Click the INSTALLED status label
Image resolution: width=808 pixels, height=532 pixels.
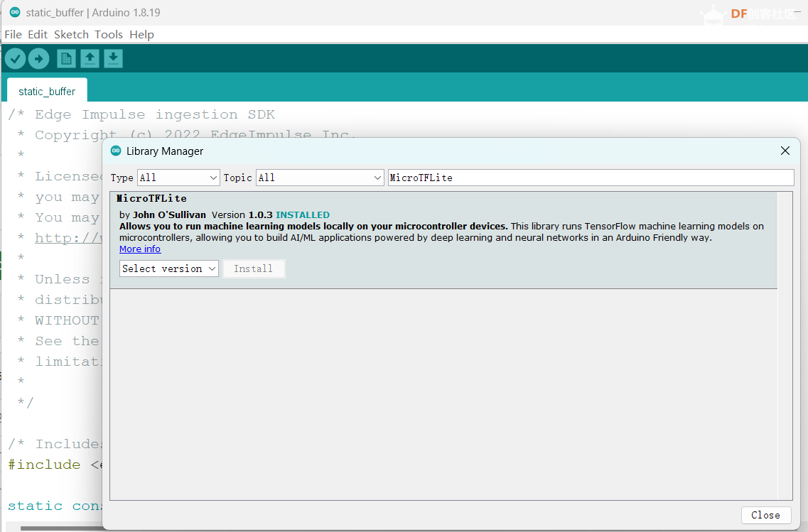[303, 215]
